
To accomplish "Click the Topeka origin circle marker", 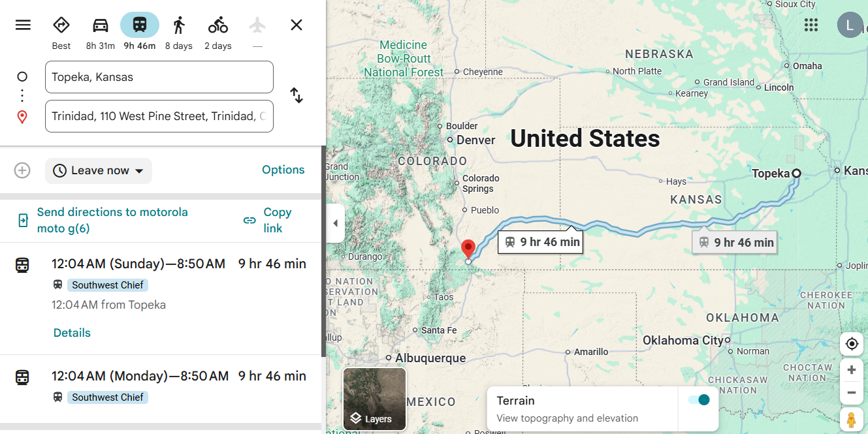I will pyautogui.click(x=796, y=174).
